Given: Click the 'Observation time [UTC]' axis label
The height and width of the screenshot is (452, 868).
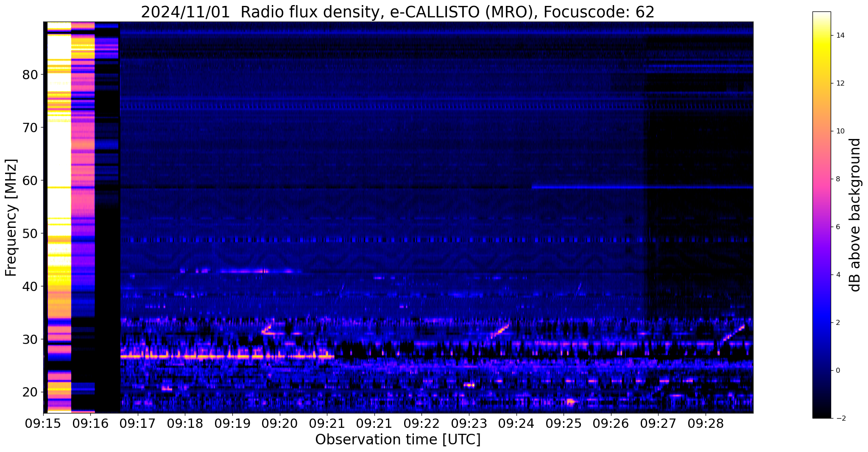Looking at the screenshot, I should click(398, 439).
